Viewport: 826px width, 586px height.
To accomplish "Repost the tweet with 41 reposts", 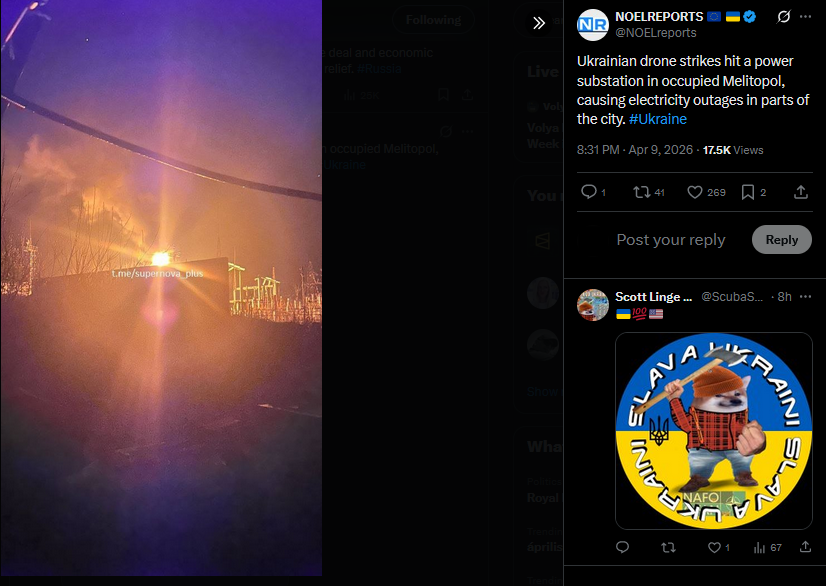I will [x=648, y=192].
